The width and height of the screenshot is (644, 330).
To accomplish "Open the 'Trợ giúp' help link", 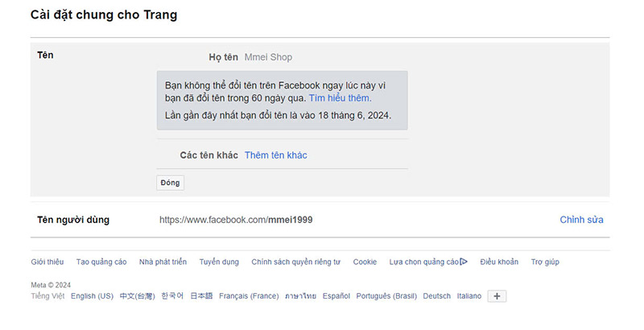I will [545, 262].
